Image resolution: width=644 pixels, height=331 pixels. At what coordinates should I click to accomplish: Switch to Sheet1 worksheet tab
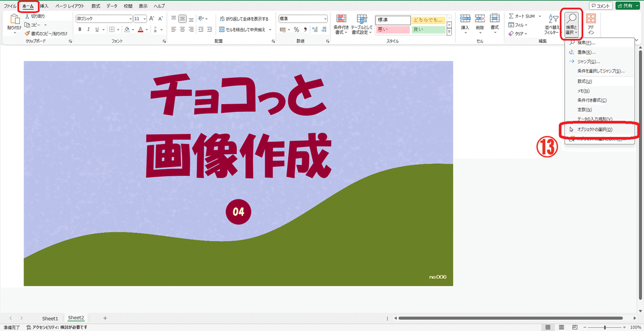[x=50, y=318]
